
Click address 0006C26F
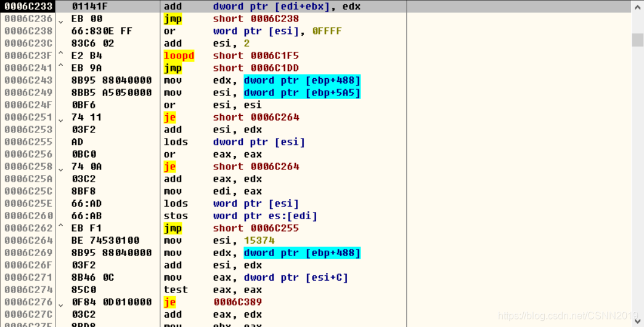pyautogui.click(x=28, y=265)
